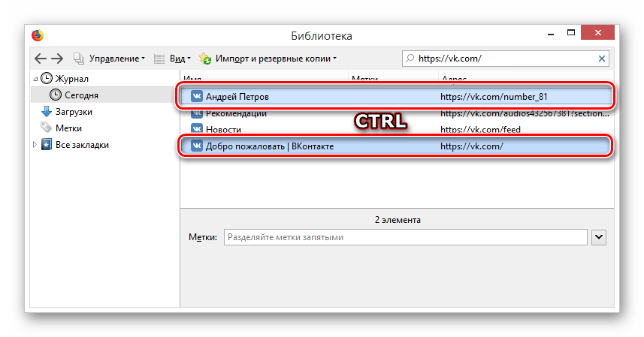Viewport: 644px width, 337px height.
Task: Select Метки in the sidebar
Action: point(68,128)
